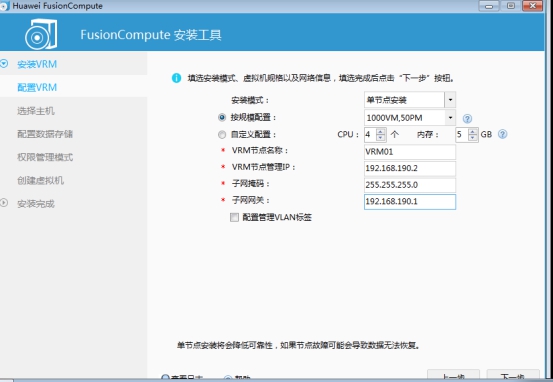Open help icon next to 1000VM,50PM dropdown
553x382 pixels.
pyautogui.click(x=467, y=119)
